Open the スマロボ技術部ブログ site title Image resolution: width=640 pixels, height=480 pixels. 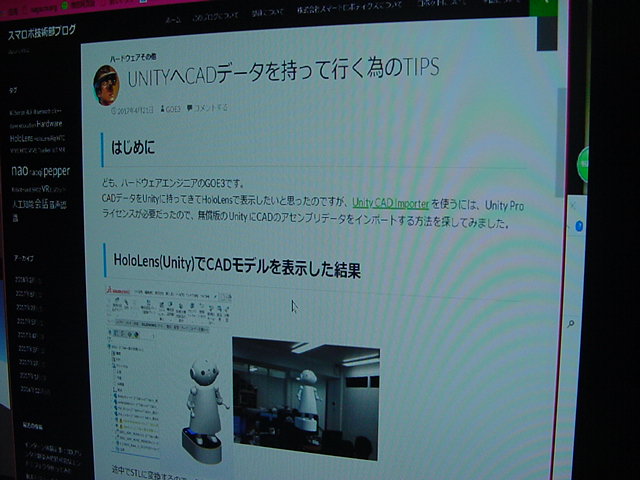coord(42,32)
